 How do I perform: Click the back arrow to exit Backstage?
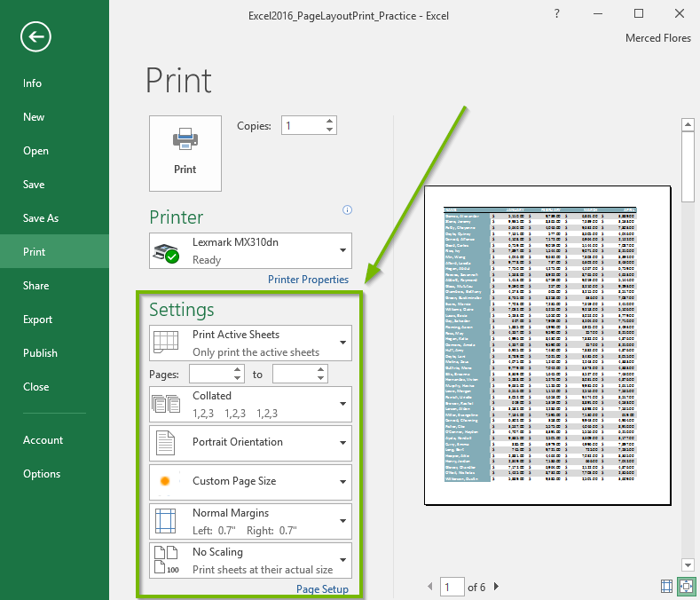[x=35, y=36]
